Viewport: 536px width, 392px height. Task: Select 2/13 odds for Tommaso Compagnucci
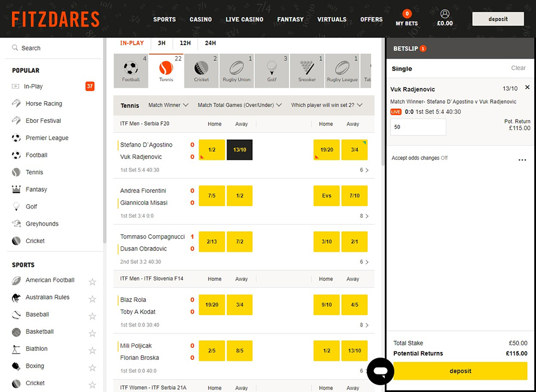[212, 241]
